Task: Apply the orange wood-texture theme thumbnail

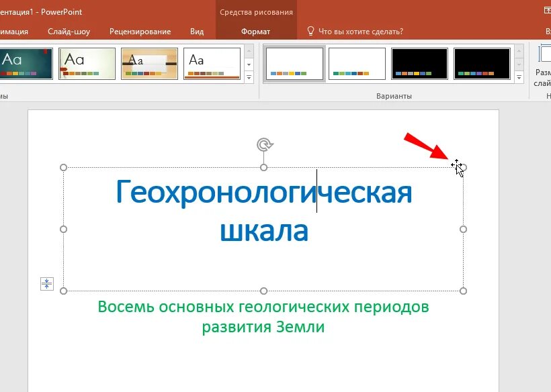Action: coord(149,64)
